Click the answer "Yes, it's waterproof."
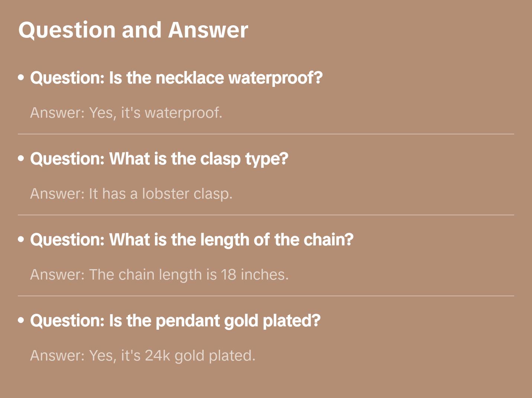Viewport: 532px width, 398px height. (x=126, y=113)
